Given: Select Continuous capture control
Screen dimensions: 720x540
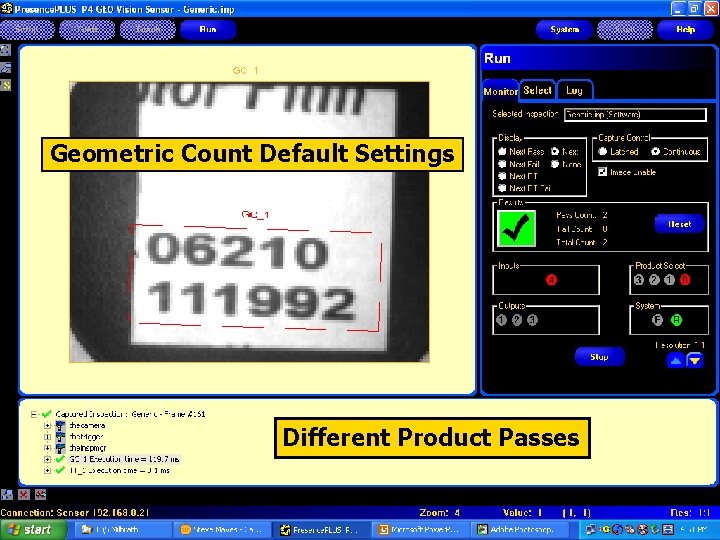Looking at the screenshot, I should coord(655,151).
